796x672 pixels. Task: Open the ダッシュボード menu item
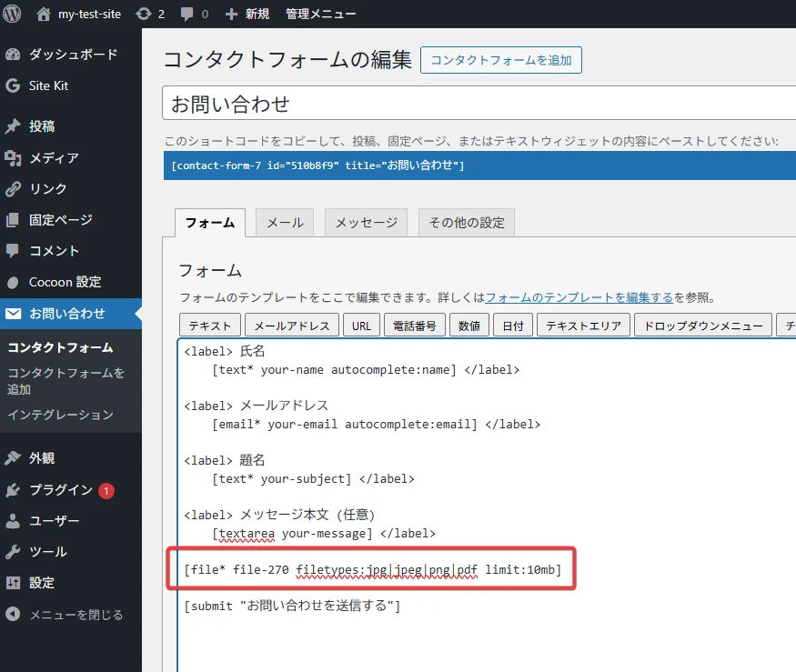[73, 55]
